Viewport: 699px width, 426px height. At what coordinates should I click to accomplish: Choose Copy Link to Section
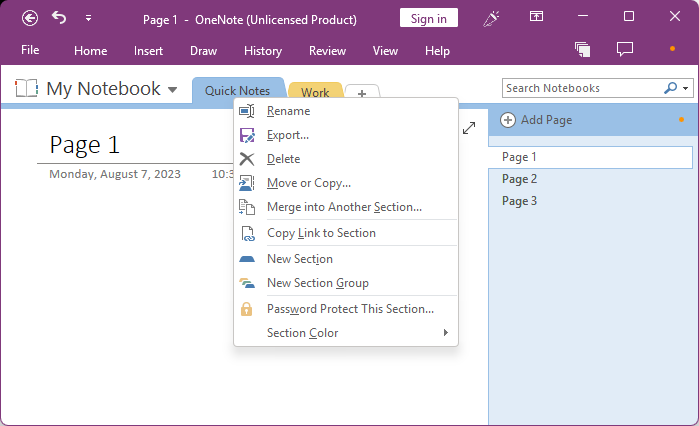(x=346, y=233)
